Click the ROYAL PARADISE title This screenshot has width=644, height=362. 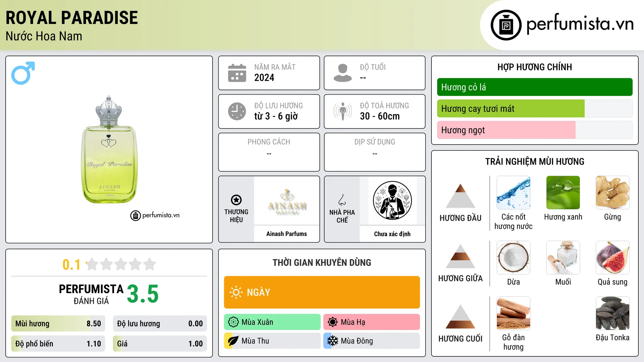(x=72, y=18)
